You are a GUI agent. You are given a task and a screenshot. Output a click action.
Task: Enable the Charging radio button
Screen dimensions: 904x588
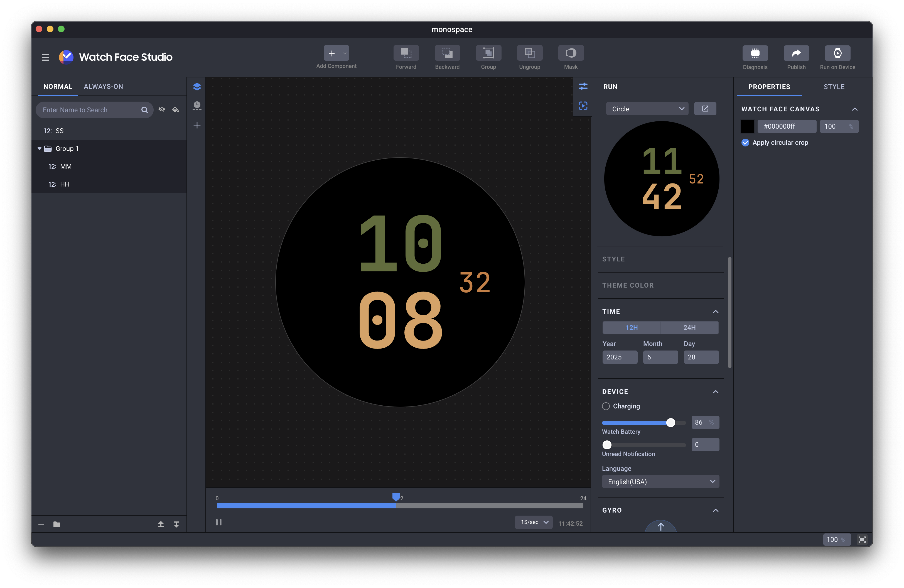[605, 406]
